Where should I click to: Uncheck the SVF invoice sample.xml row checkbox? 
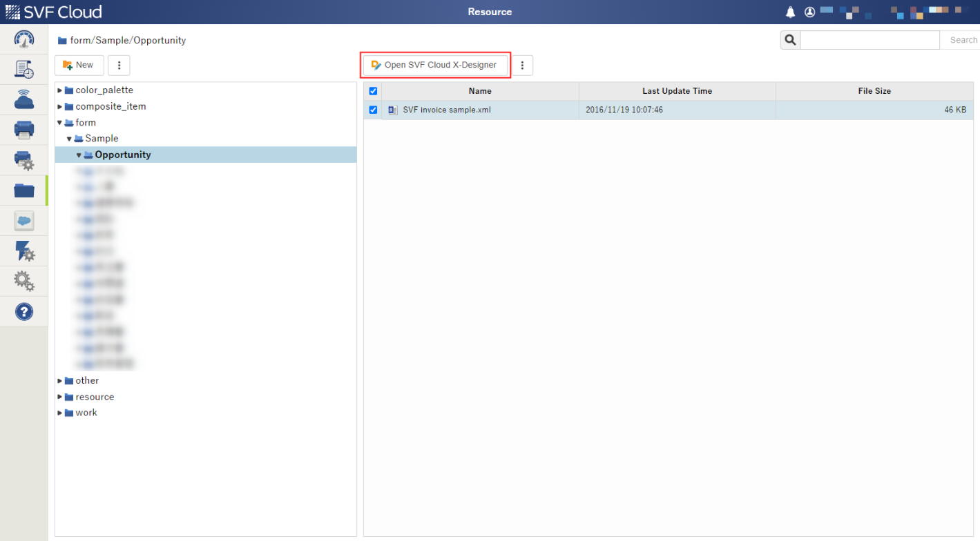[x=373, y=110]
